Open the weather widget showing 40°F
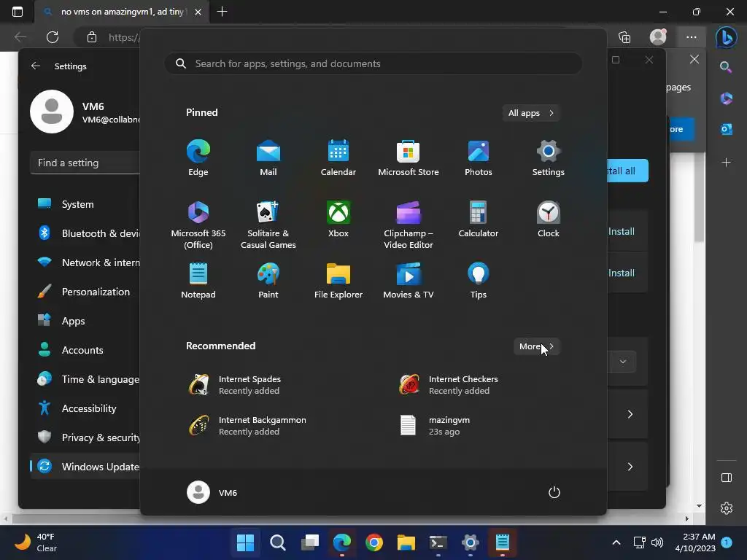747x560 pixels. 36,542
